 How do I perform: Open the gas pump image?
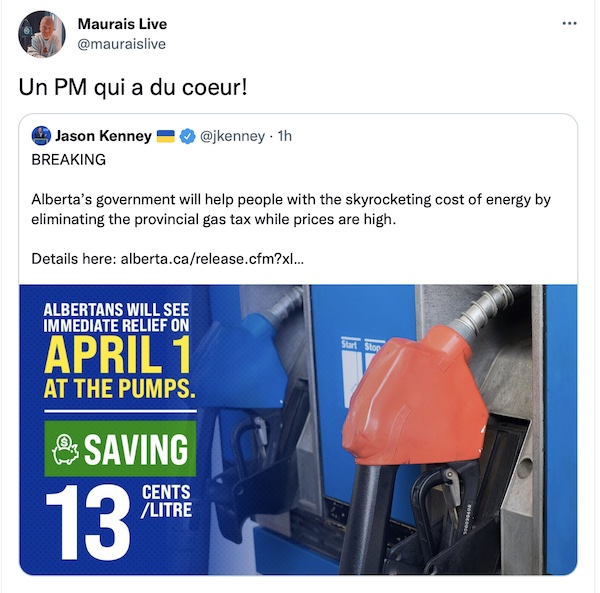(x=298, y=430)
